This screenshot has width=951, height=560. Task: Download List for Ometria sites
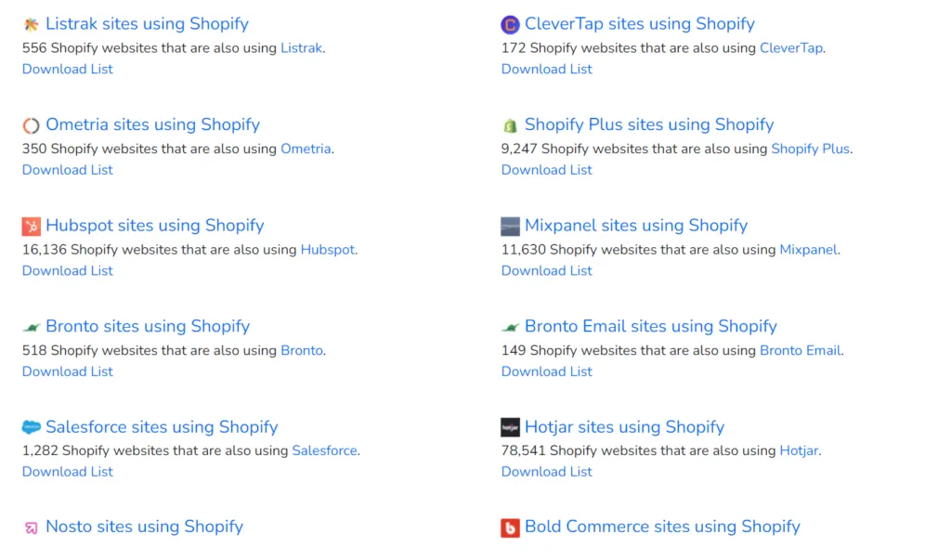[68, 170]
